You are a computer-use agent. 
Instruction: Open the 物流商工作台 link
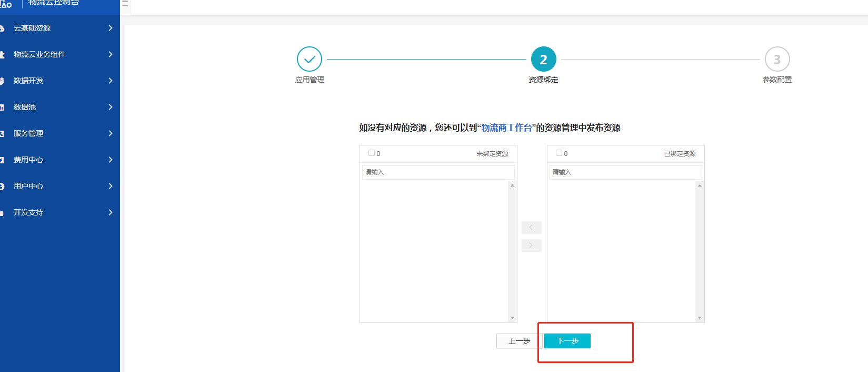tap(507, 128)
